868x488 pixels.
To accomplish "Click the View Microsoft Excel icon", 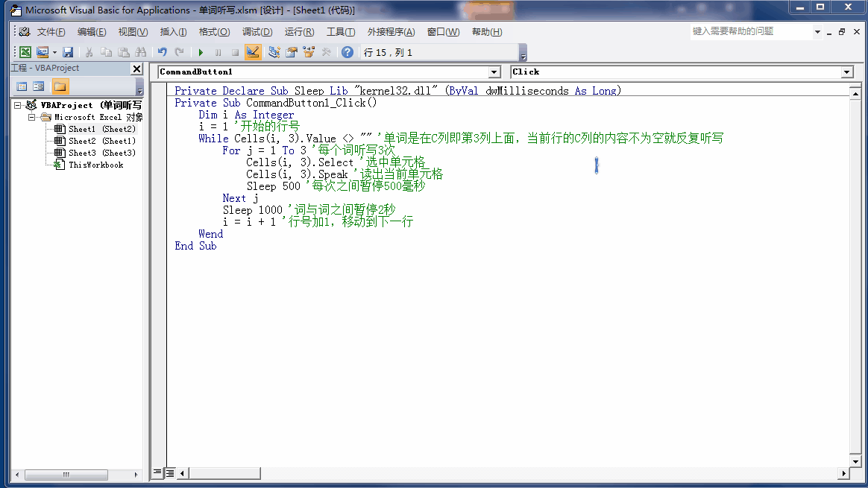I will coord(25,52).
